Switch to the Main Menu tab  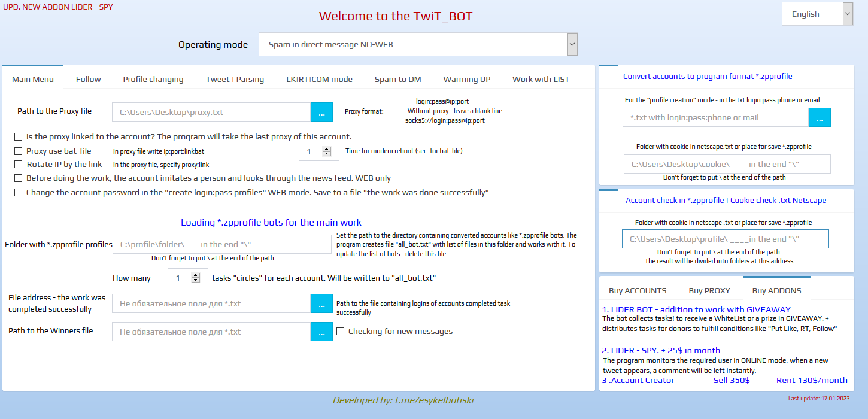33,79
